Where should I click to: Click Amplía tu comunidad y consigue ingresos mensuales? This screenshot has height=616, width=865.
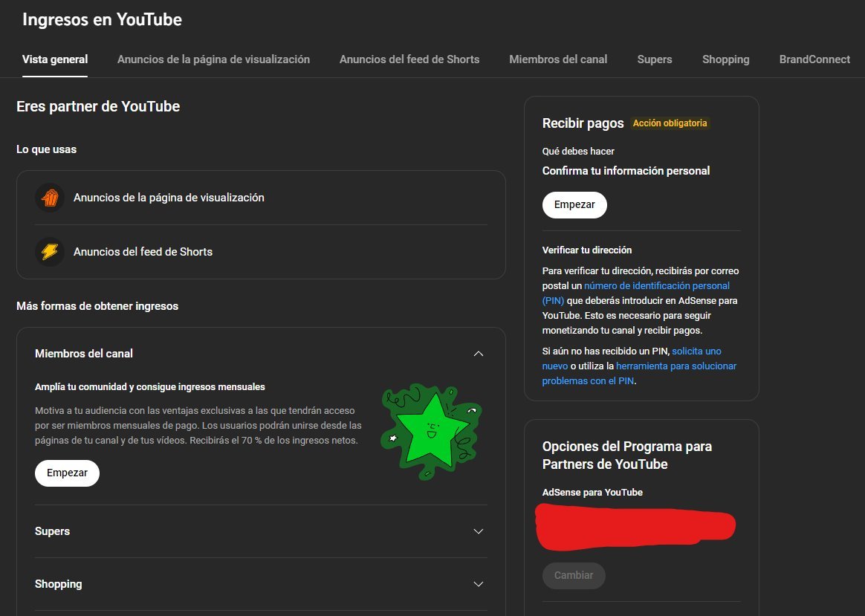point(150,387)
